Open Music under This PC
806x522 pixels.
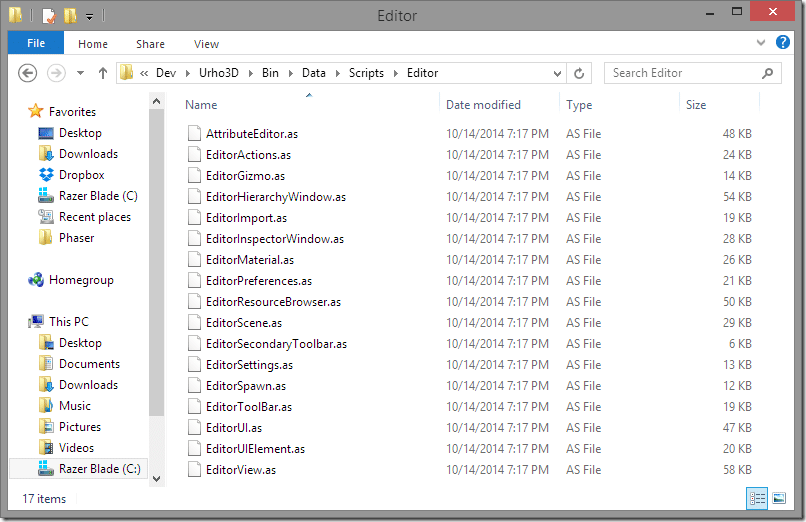(75, 406)
